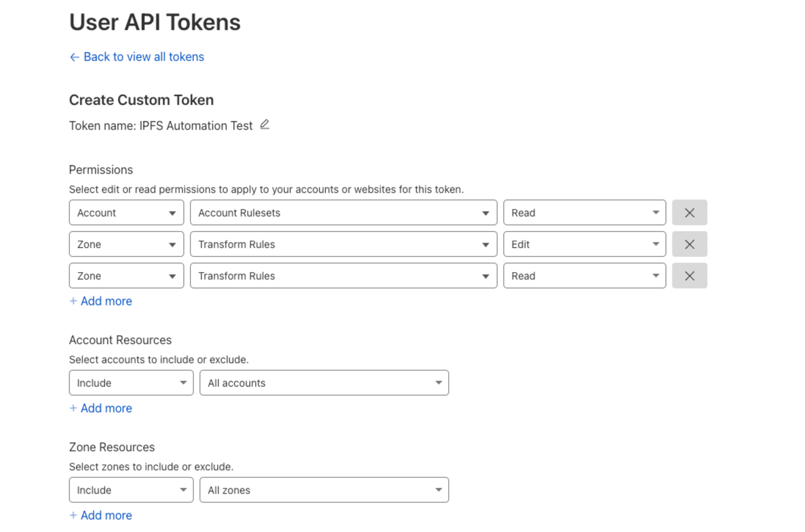Open the Include dropdown under Account Resources

tap(131, 383)
